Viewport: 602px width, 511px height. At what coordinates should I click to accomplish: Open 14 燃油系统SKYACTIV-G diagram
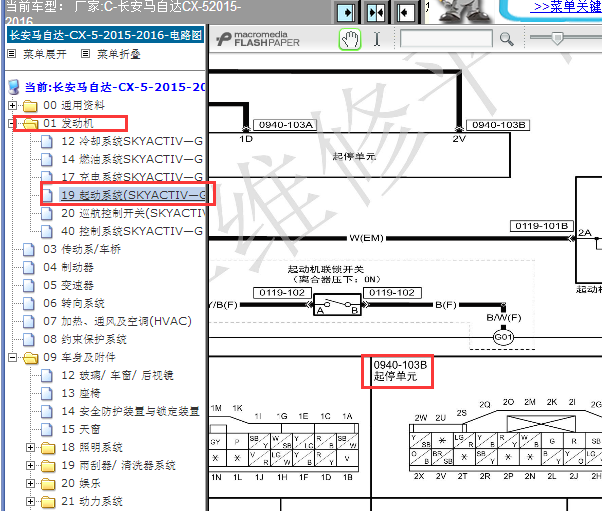(x=132, y=159)
